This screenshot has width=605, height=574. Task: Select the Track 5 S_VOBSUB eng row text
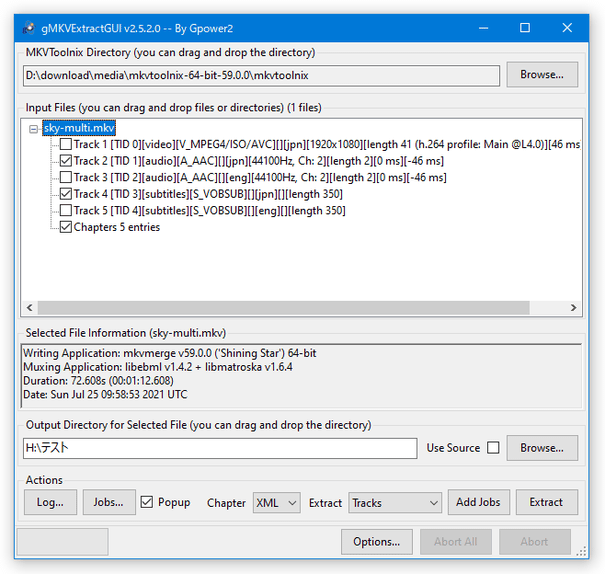click(x=210, y=211)
